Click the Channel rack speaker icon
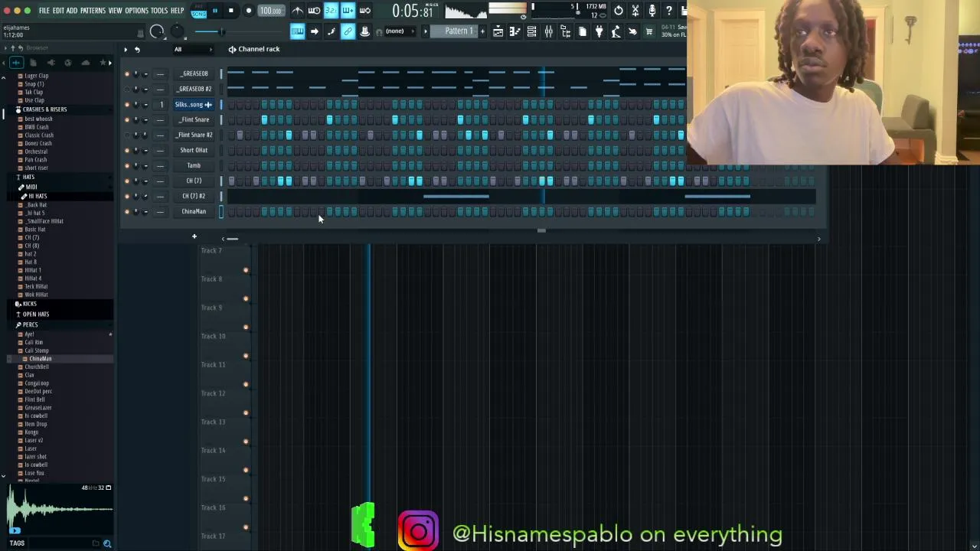Image resolution: width=980 pixels, height=551 pixels. pos(232,49)
